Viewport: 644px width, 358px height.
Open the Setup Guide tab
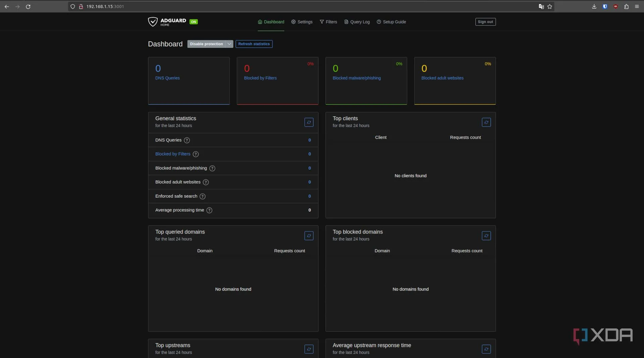[391, 22]
